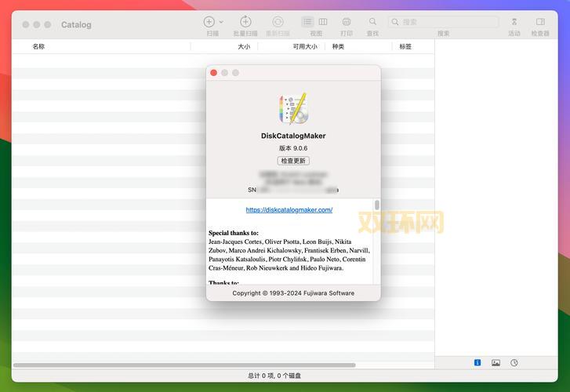Focus the toolbar search field
The height and width of the screenshot is (392, 570).
[443, 22]
